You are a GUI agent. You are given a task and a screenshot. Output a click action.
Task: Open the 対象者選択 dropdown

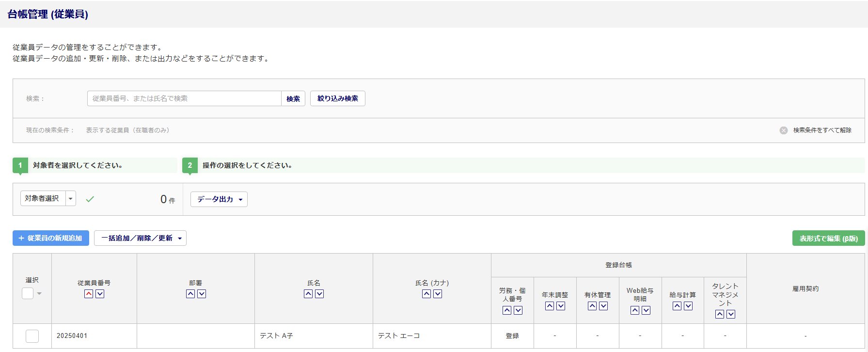tap(48, 198)
